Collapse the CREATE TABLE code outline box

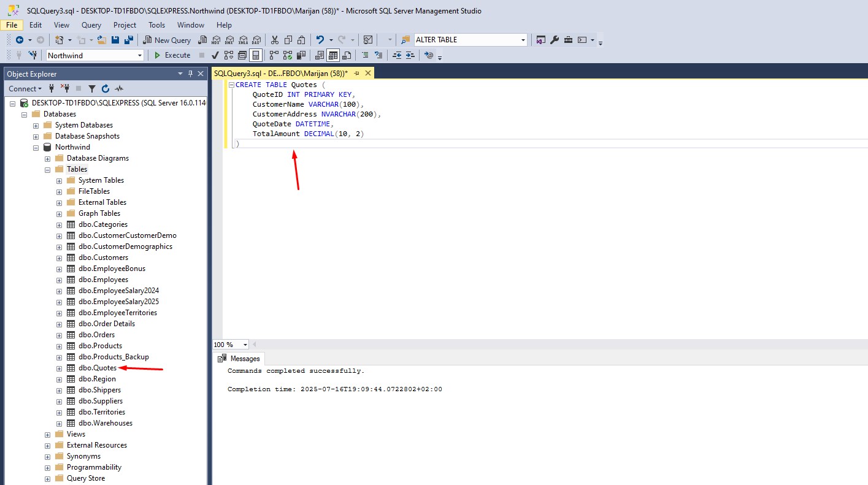231,85
